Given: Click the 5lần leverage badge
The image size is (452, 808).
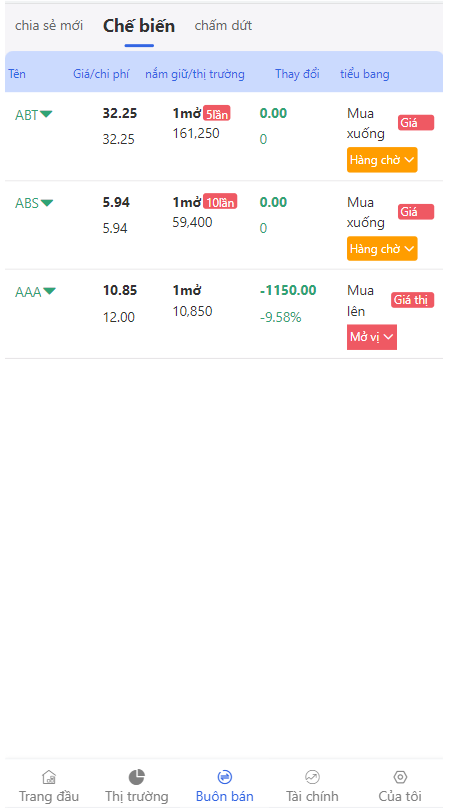Looking at the screenshot, I should 217,114.
